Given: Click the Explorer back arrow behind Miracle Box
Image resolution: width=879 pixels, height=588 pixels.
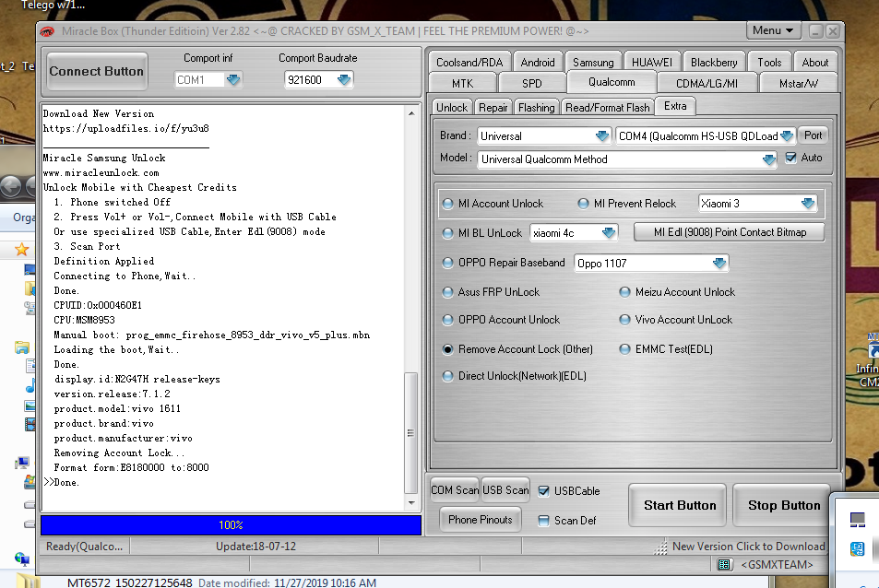Looking at the screenshot, I should click(x=9, y=186).
